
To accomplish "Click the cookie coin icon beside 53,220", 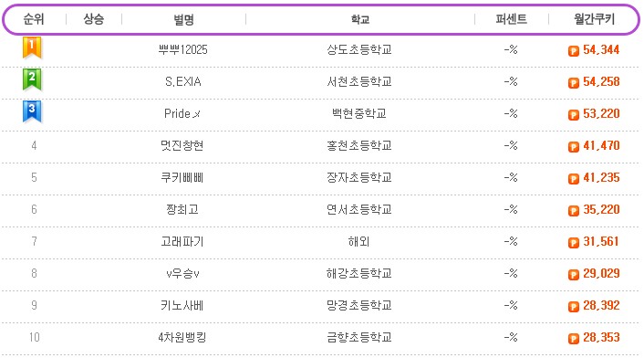I will (574, 115).
